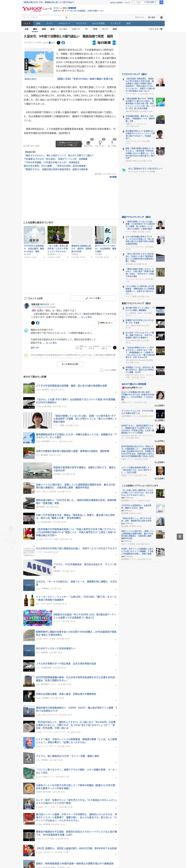Click the キーワードを入力 search field
Viewport: 186px width, 868px height.
(43, 18)
